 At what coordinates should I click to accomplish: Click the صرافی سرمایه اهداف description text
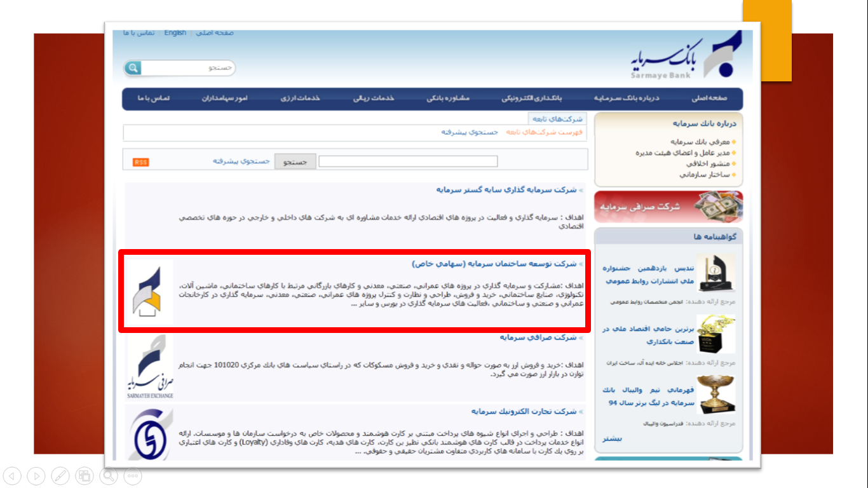coord(381,369)
